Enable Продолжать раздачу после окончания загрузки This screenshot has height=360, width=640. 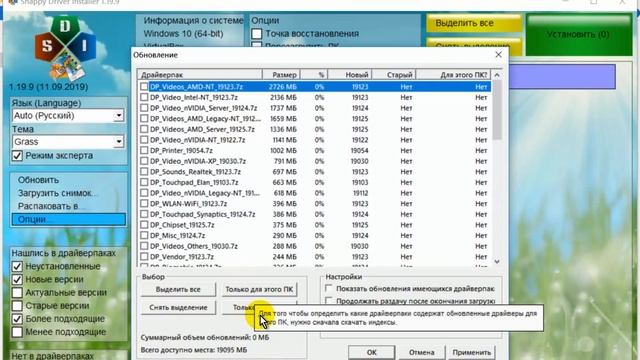pos(329,301)
